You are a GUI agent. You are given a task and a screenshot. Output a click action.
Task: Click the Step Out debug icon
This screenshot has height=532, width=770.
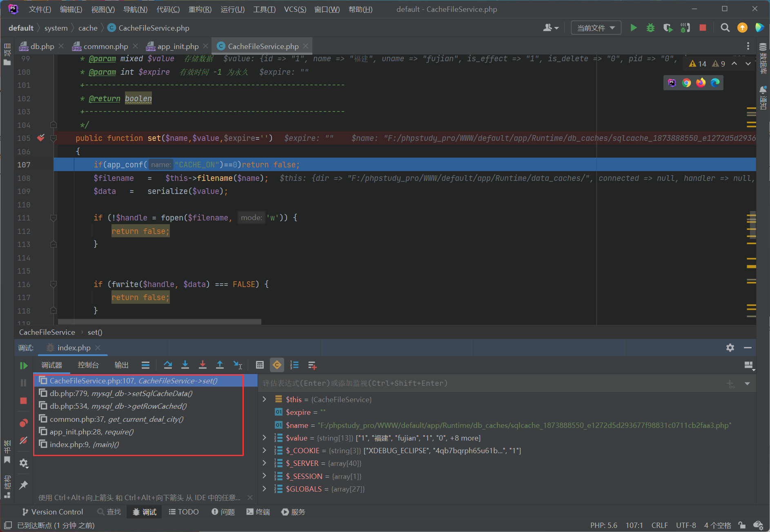tap(220, 365)
